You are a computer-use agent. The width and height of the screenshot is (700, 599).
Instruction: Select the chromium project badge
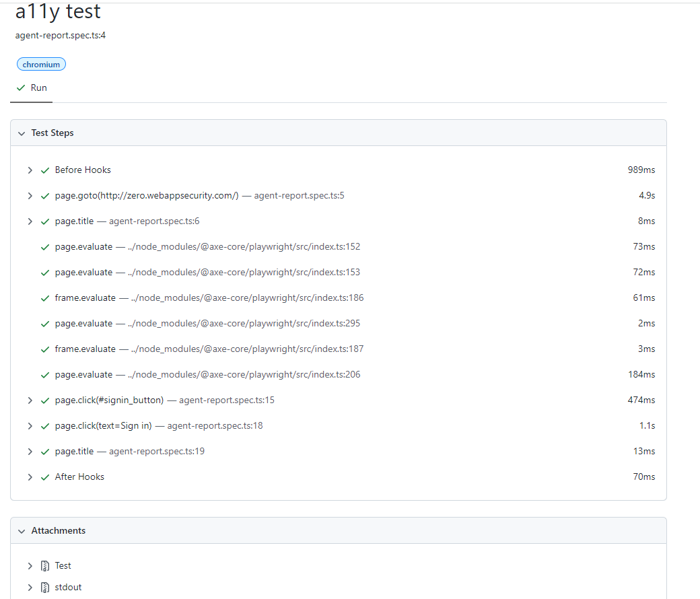41,64
